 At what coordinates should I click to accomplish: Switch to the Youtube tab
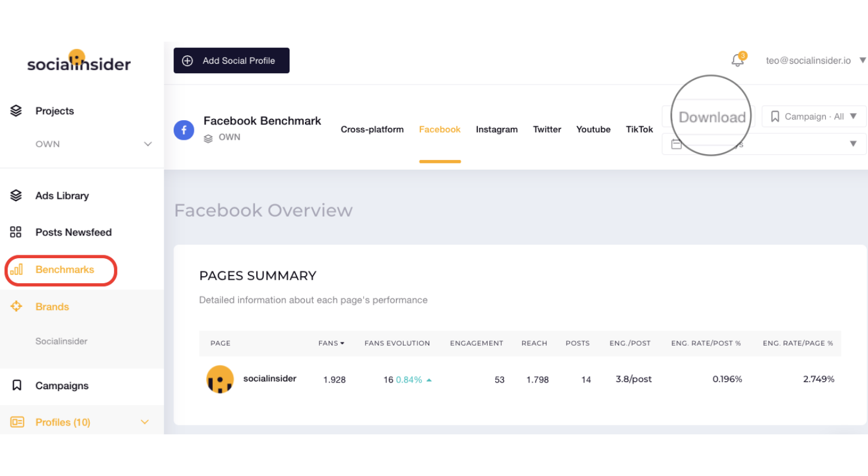[593, 129]
